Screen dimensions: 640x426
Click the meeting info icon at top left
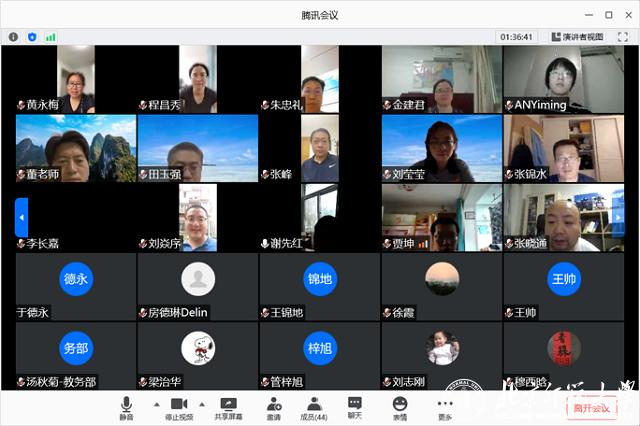coord(13,37)
